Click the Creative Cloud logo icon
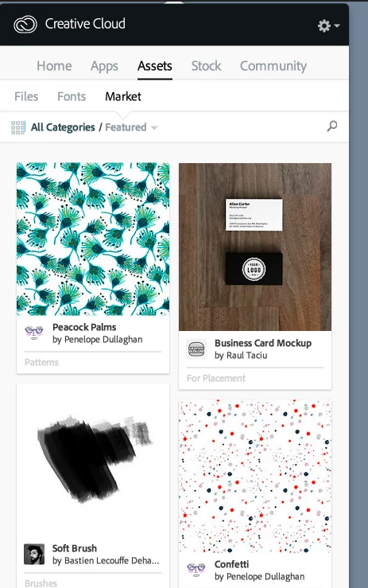The height and width of the screenshot is (588, 368). click(x=25, y=25)
